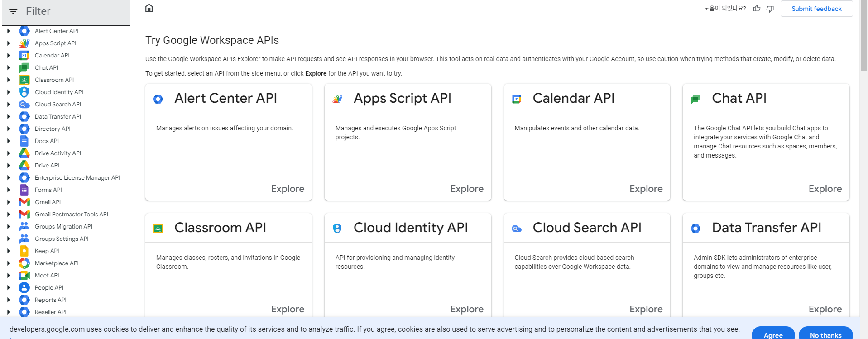Image resolution: width=868 pixels, height=339 pixels.
Task: Click the thumbs up feedback icon
Action: pyautogui.click(x=757, y=9)
